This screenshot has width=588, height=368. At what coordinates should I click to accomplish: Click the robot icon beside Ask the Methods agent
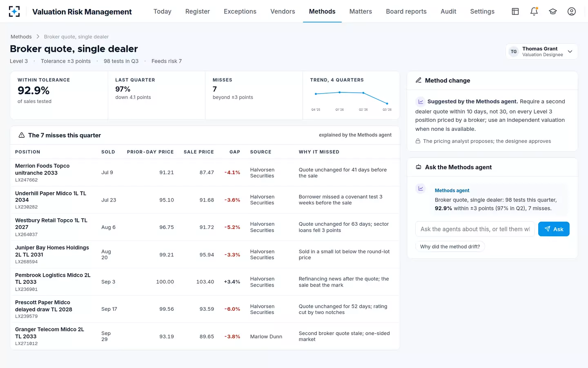click(419, 167)
